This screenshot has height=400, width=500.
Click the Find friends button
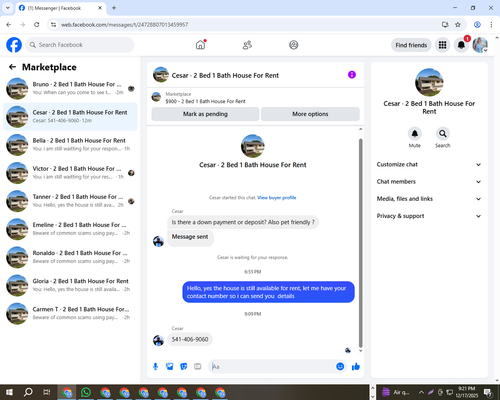point(411,45)
